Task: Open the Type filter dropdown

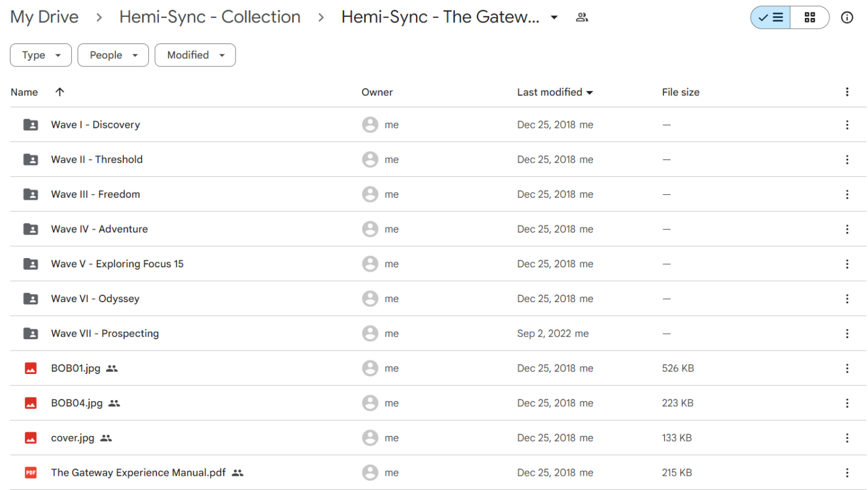Action: (x=40, y=55)
